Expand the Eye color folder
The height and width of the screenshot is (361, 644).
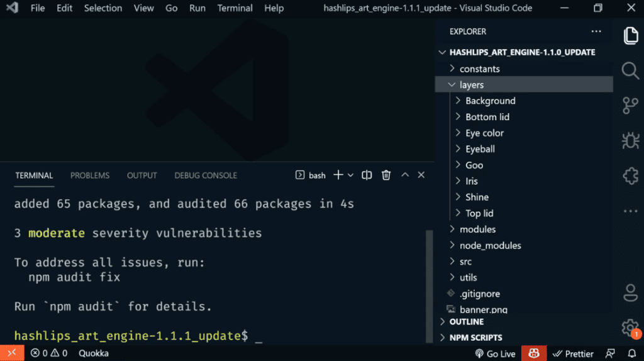[x=458, y=133]
